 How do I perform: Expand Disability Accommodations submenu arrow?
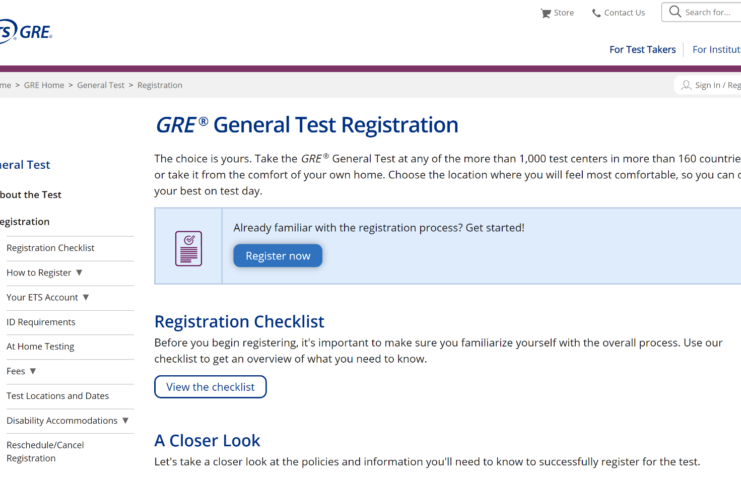[x=125, y=420]
